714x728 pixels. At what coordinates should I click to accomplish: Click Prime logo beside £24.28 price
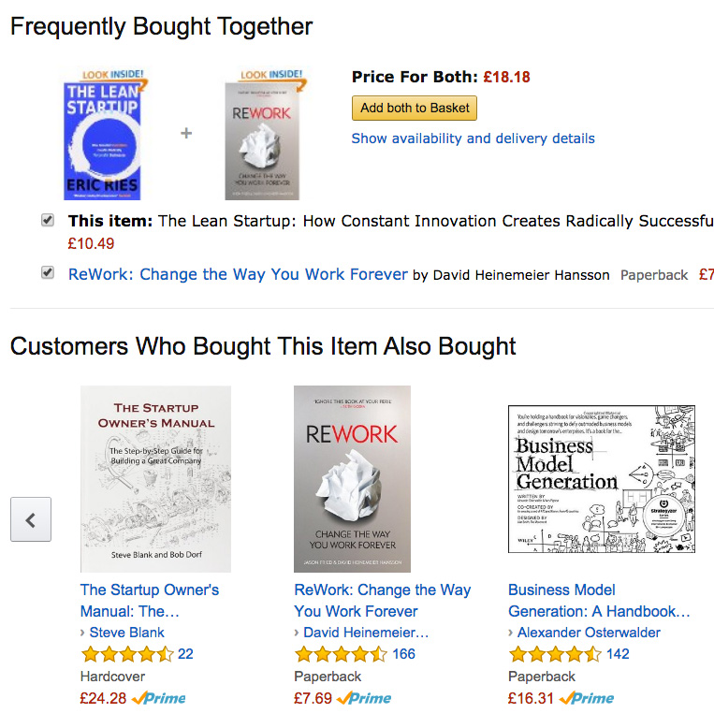tap(159, 698)
